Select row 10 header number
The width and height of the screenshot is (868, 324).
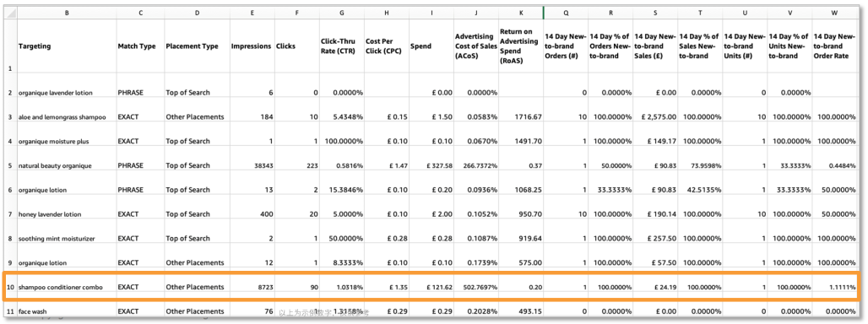pos(9,287)
